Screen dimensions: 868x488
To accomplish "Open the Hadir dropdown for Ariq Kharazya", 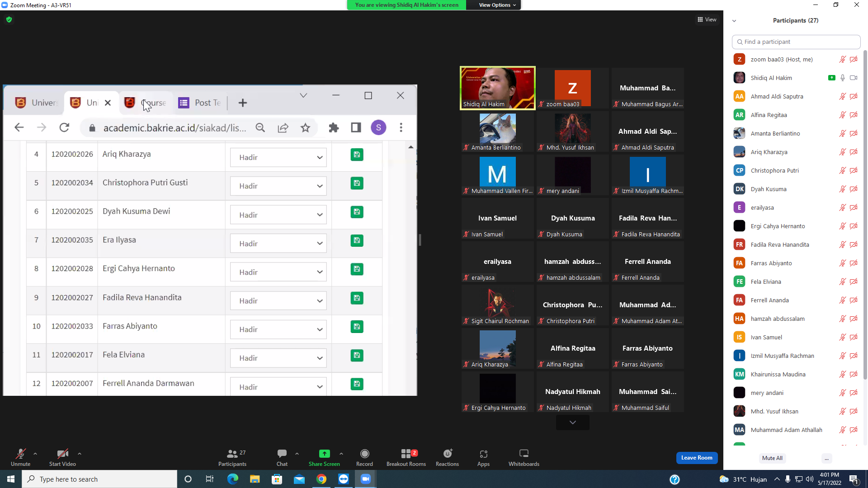I will pyautogui.click(x=278, y=157).
